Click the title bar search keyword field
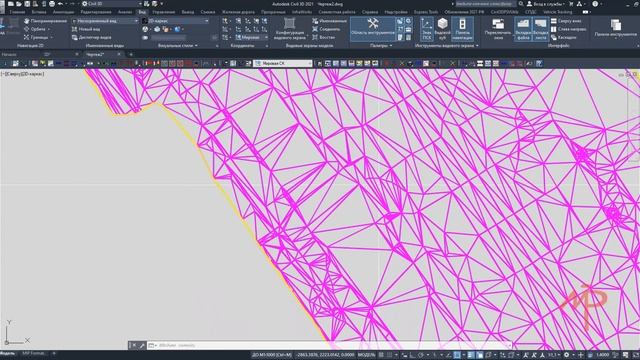The width and height of the screenshot is (640, 360). pyautogui.click(x=485, y=4)
